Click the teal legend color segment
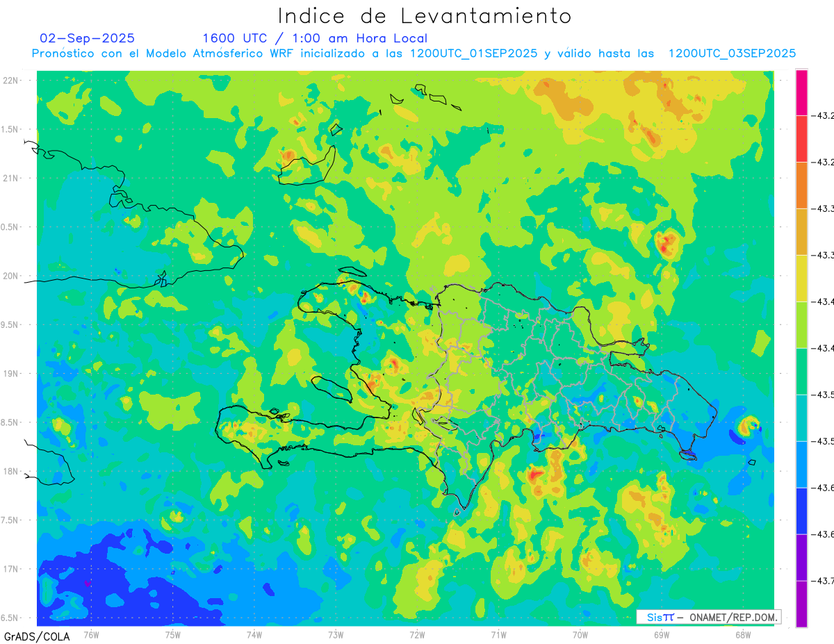Screen dimensions: 834x644 click(801, 418)
